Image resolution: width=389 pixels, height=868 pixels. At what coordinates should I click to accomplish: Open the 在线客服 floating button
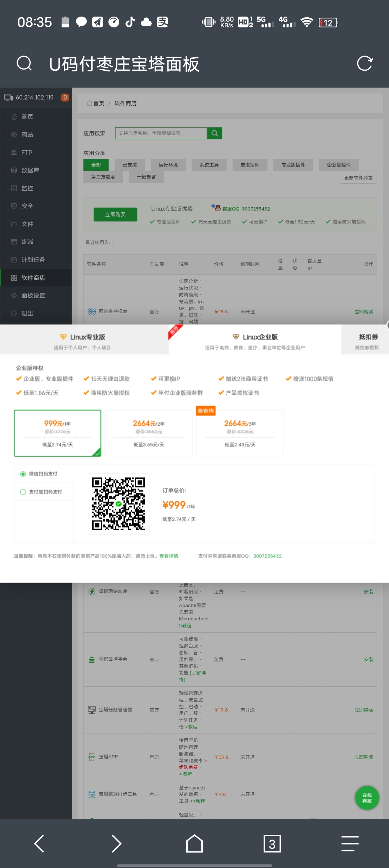(367, 798)
